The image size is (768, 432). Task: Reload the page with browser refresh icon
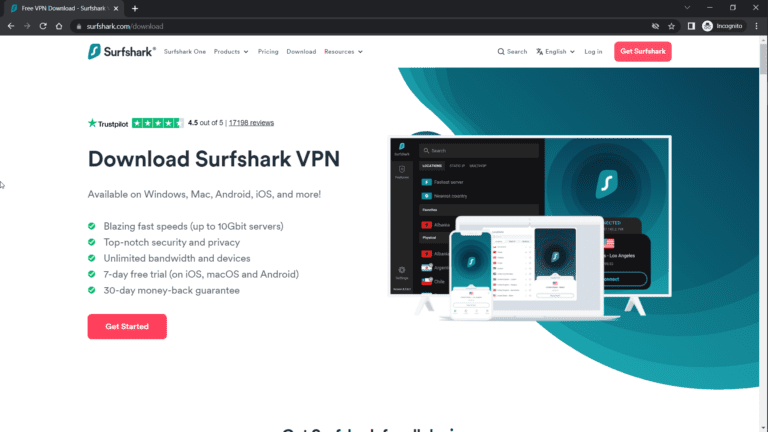(x=43, y=26)
